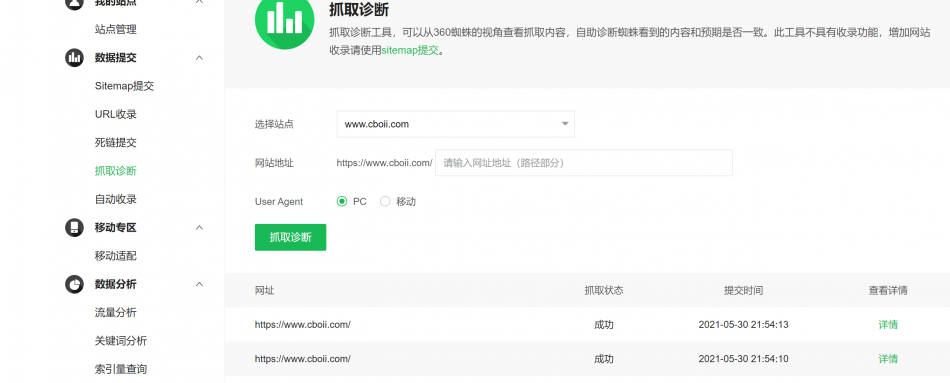This screenshot has width=950, height=383.
Task: Click 成功 status in 21:54:13 row
Action: pyautogui.click(x=604, y=325)
